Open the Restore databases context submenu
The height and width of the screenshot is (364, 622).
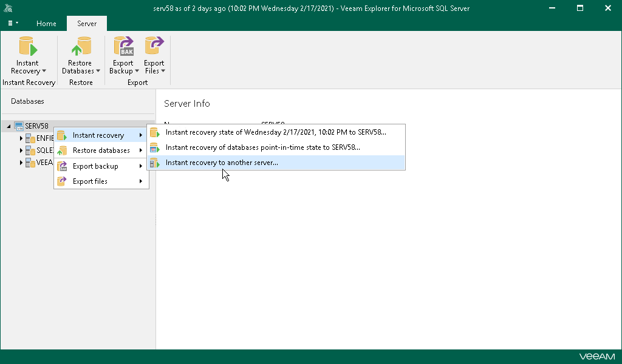[101, 150]
